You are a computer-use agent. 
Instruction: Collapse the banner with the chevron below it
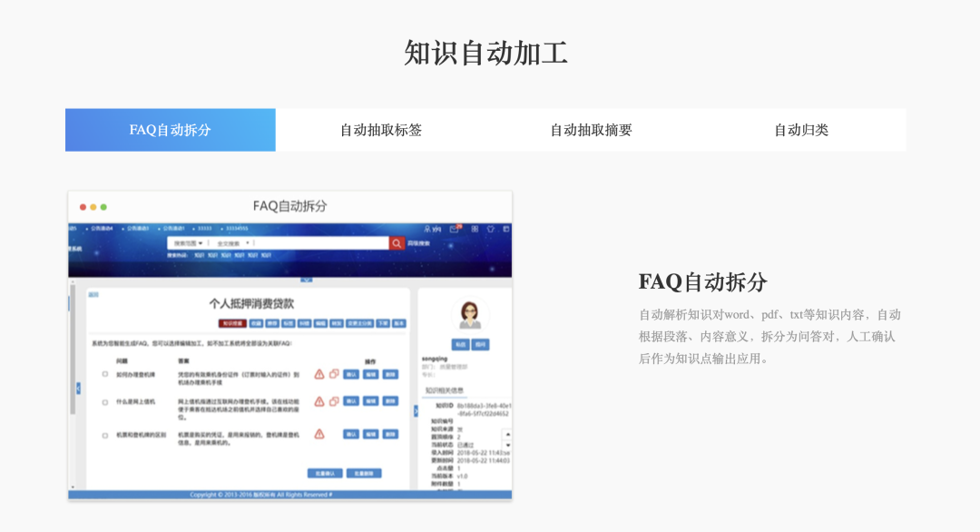coord(307,280)
